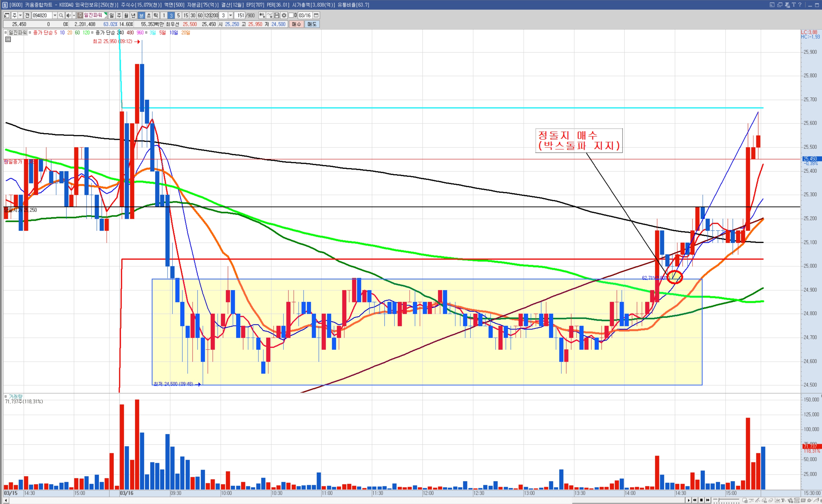Toggle the 거래량 volume indicator marker

[6, 397]
